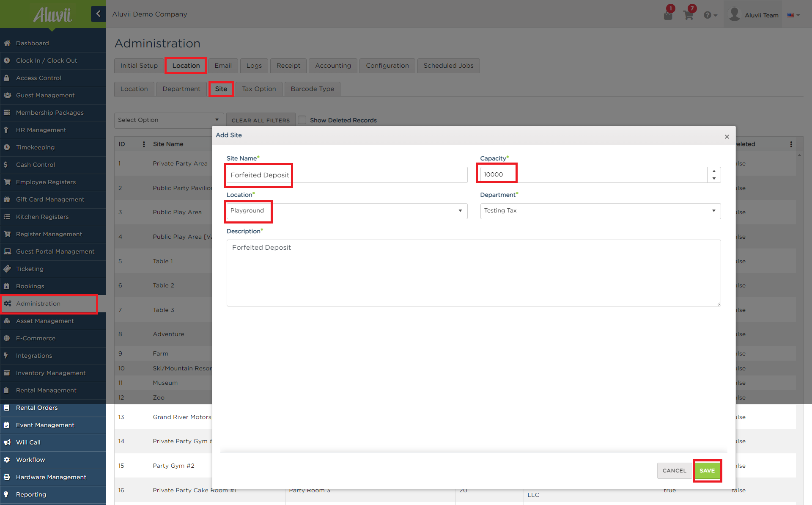The image size is (812, 505).
Task: Click the Dashboard home icon
Action: (7, 43)
